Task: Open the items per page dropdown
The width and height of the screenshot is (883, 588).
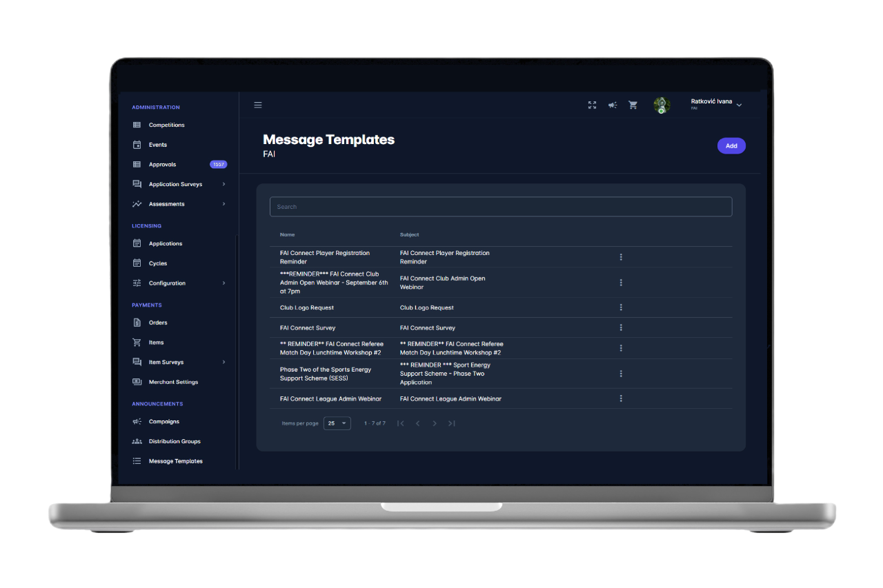Action: tap(337, 423)
